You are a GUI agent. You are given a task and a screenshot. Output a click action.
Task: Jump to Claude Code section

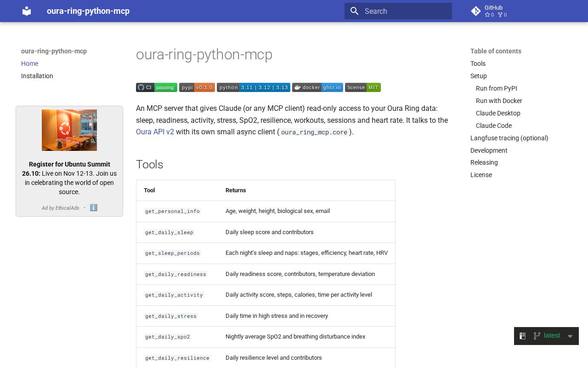click(494, 126)
